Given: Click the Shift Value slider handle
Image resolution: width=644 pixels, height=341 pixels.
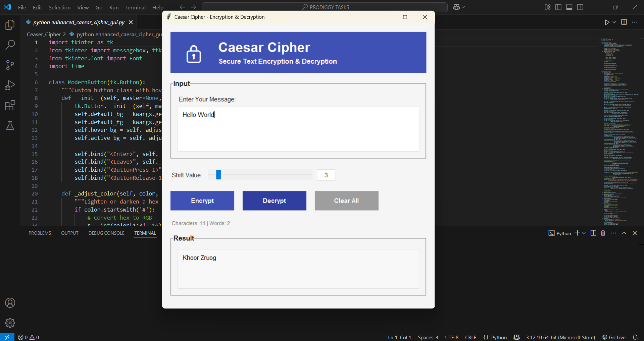Looking at the screenshot, I should point(218,174).
